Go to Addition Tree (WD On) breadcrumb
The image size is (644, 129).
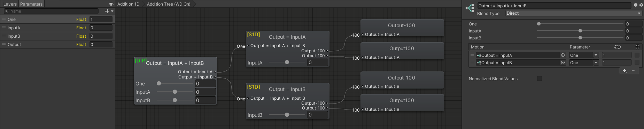pyautogui.click(x=169, y=4)
